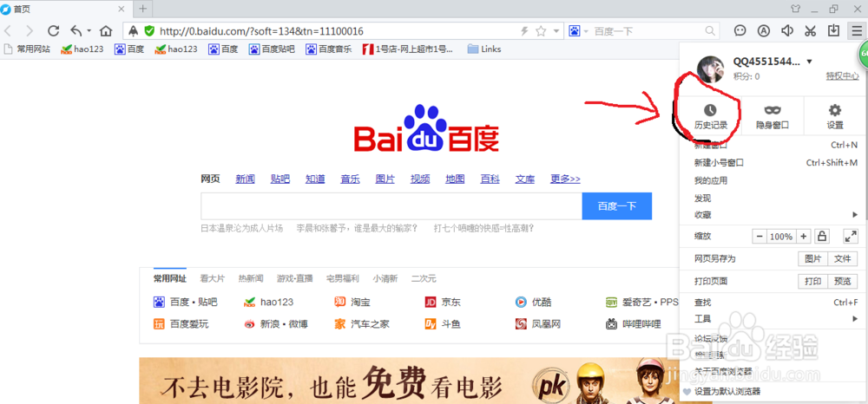This screenshot has width=868, height=404.
Task: Switch to 游戏·直播 category tab
Action: [295, 278]
